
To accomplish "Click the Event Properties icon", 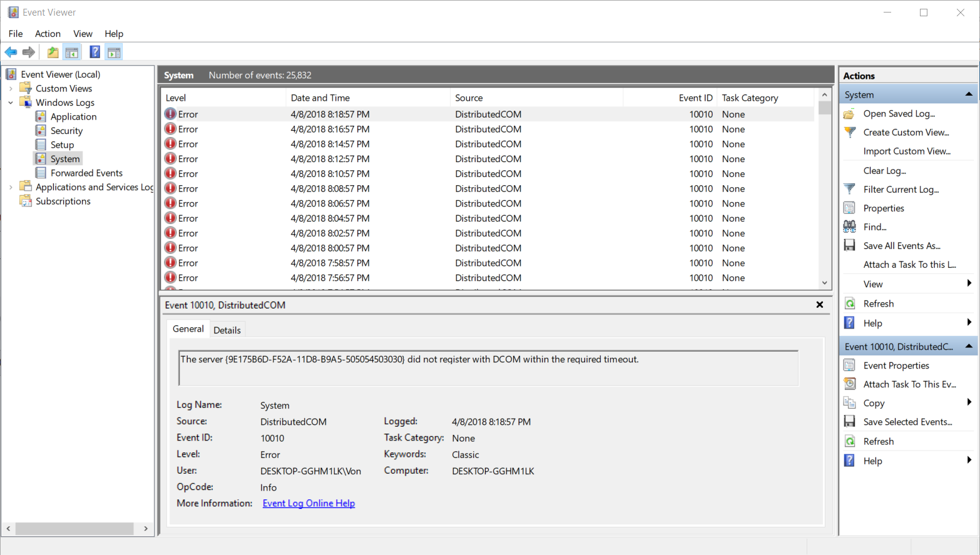I will [849, 365].
